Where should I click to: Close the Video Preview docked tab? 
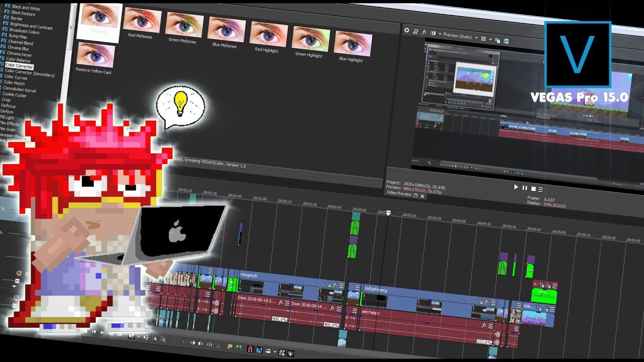[422, 196]
